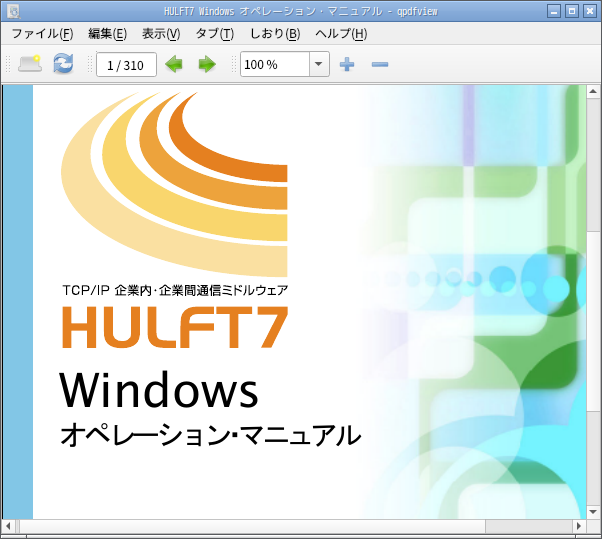The width and height of the screenshot is (602, 539).
Task: Maximize the qpdfview window
Action: coord(572,11)
